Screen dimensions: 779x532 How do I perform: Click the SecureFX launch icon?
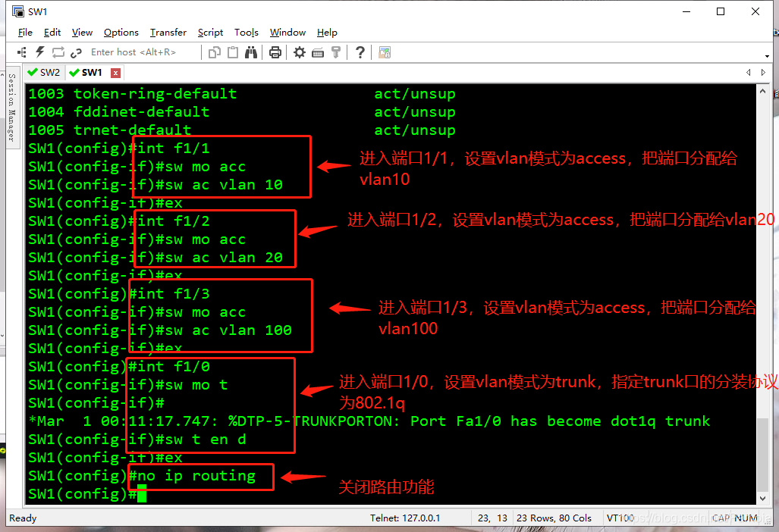pyautogui.click(x=385, y=52)
